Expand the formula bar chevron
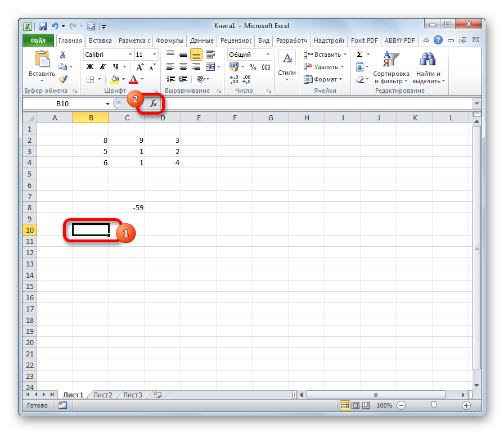This screenshot has width=504, height=434. point(476,103)
